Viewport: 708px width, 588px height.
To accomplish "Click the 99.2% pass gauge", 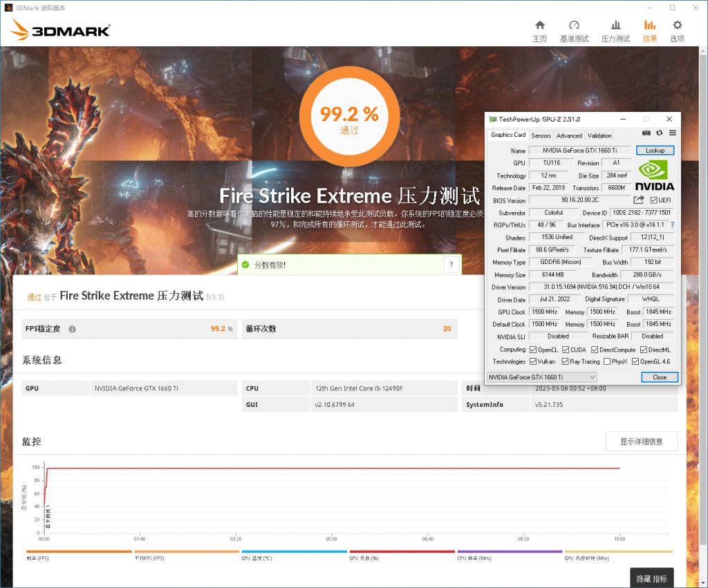I will tap(349, 115).
